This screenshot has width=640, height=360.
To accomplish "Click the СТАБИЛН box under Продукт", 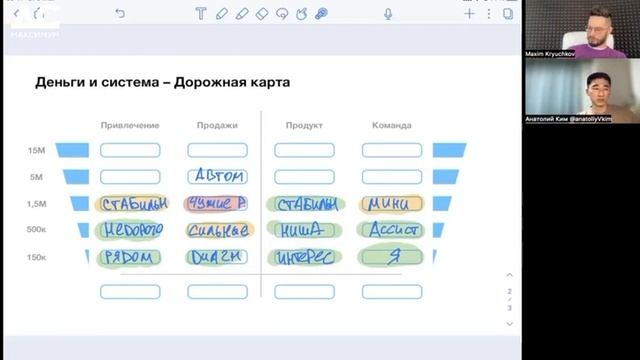I will (305, 204).
